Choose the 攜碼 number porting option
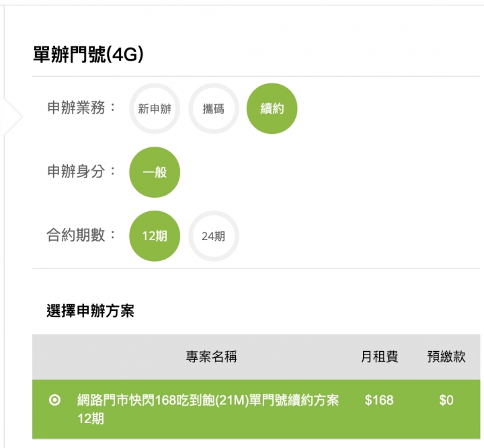The height and width of the screenshot is (448, 484). pyautogui.click(x=213, y=108)
